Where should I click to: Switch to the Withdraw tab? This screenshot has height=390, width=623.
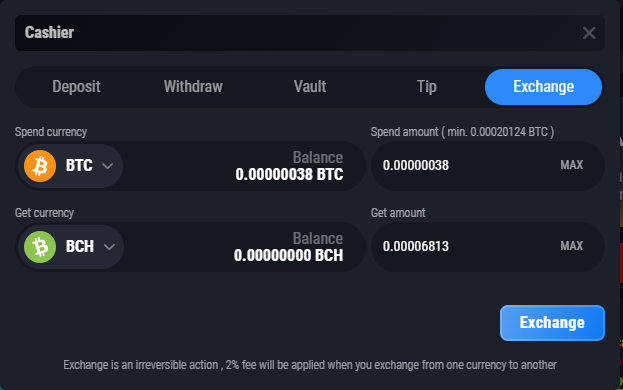(193, 87)
